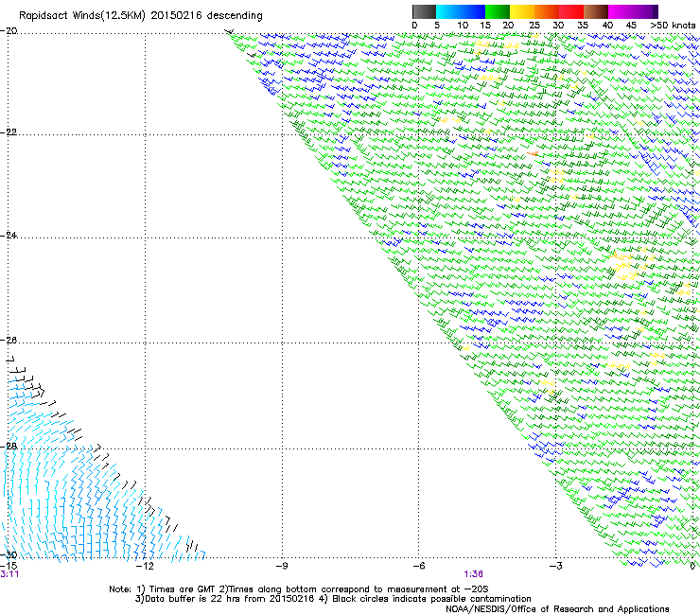This screenshot has width=700, height=615.
Task: Click the '-6' longitude axis label
Action: 418,566
